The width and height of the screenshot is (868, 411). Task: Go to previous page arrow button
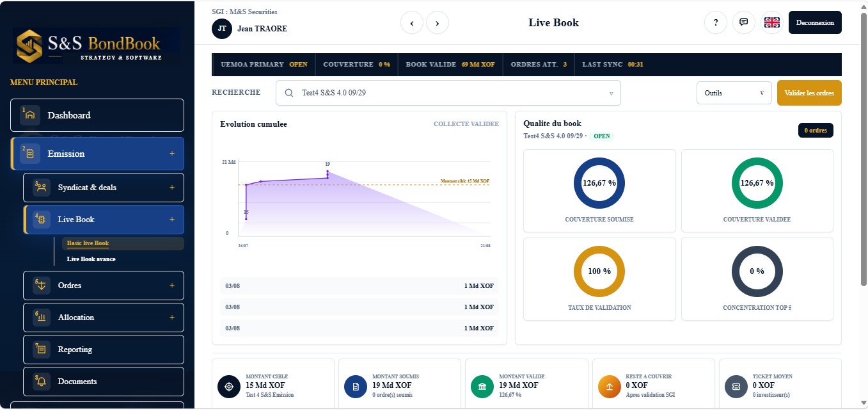412,23
